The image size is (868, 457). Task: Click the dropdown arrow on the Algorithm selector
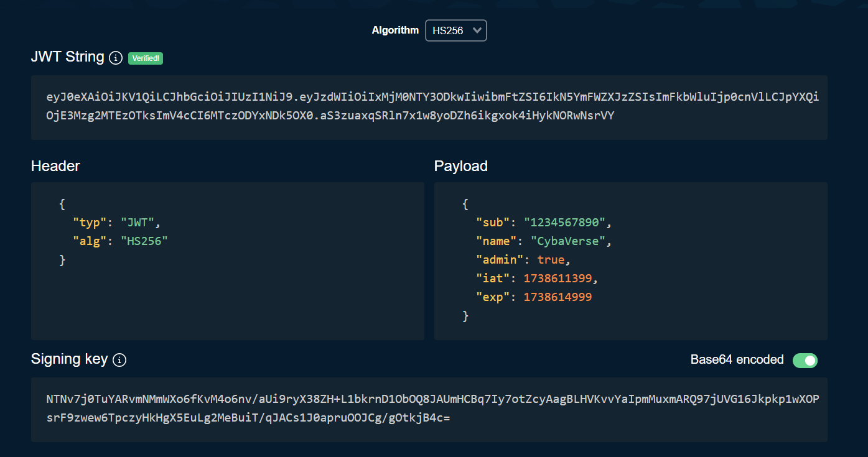pyautogui.click(x=476, y=30)
